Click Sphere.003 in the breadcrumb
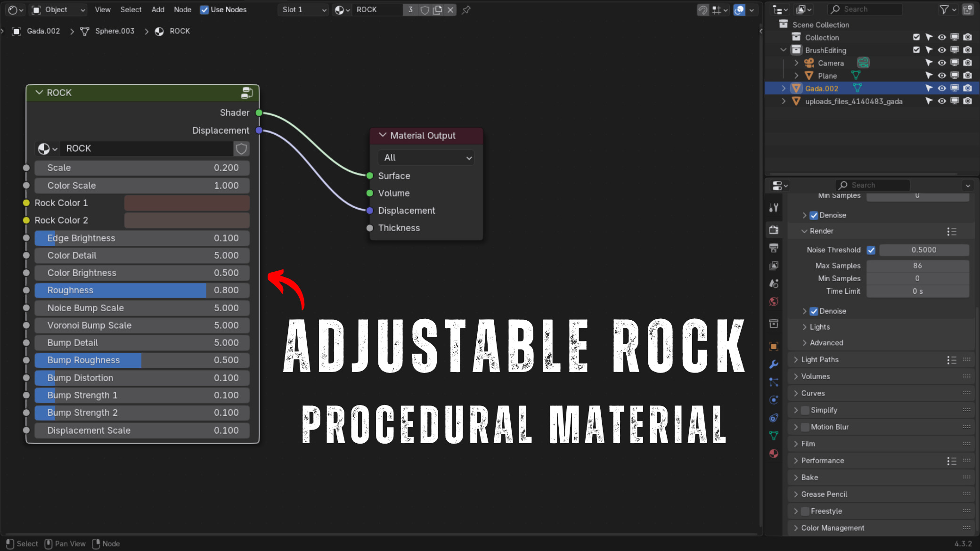This screenshot has height=551, width=980. [x=114, y=31]
